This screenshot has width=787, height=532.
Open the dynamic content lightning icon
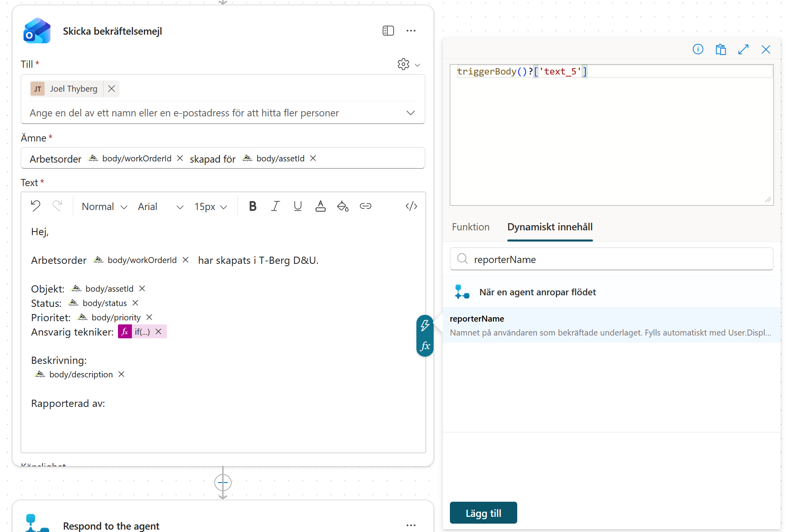425,325
